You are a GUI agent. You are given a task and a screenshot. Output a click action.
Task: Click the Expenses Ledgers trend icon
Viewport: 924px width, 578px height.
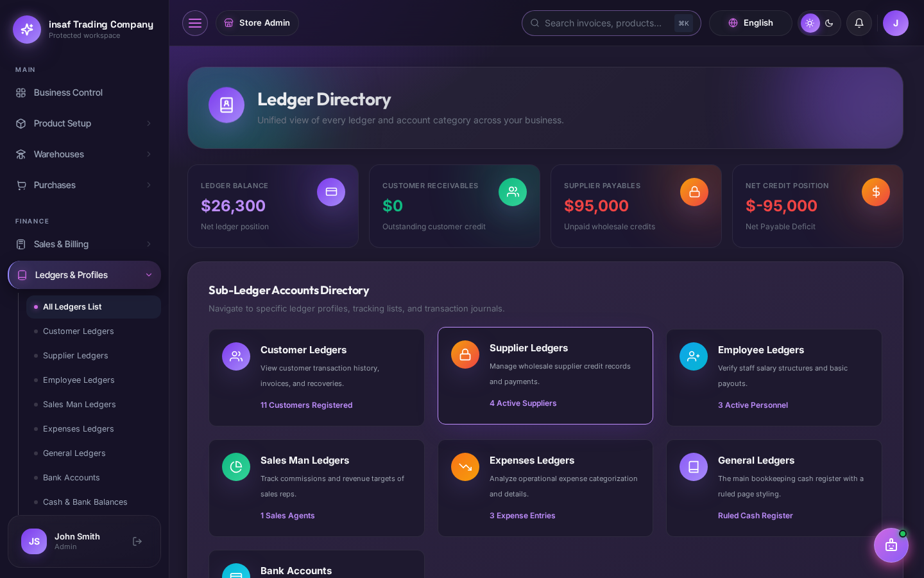[465, 467]
